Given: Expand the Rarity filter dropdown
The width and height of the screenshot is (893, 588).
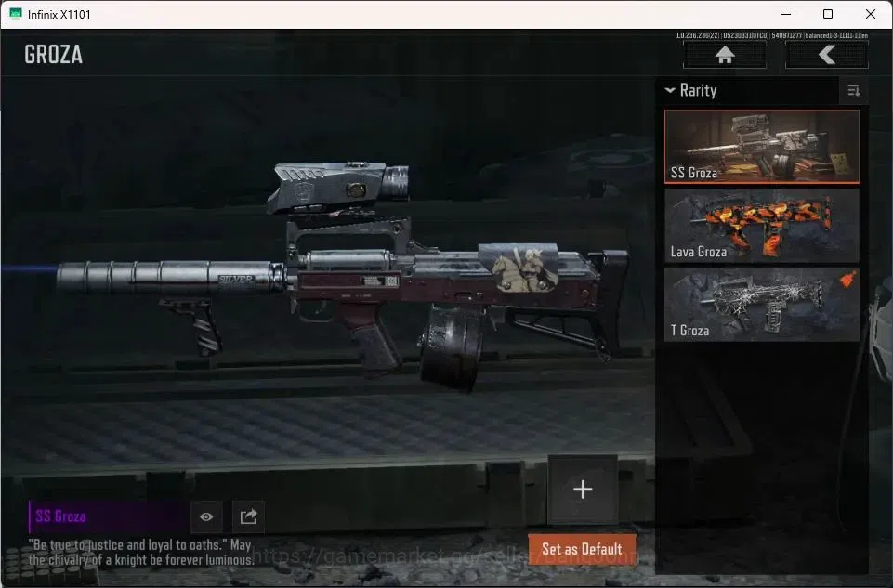Looking at the screenshot, I should (690, 90).
